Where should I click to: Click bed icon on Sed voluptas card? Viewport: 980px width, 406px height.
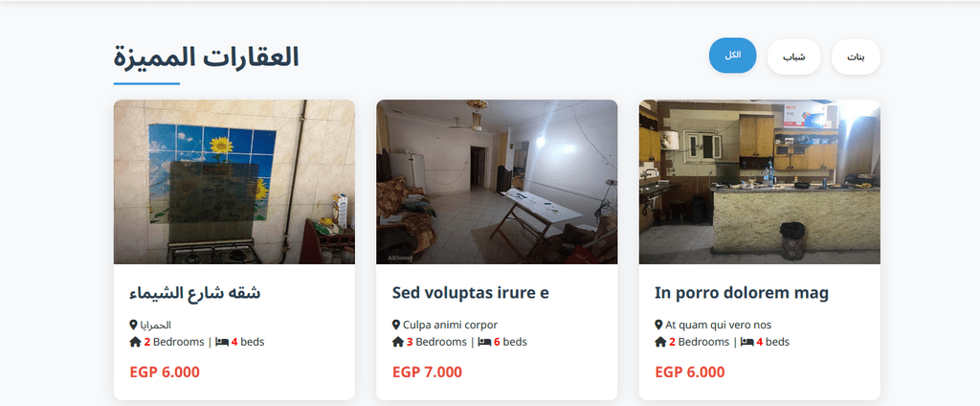(x=484, y=342)
